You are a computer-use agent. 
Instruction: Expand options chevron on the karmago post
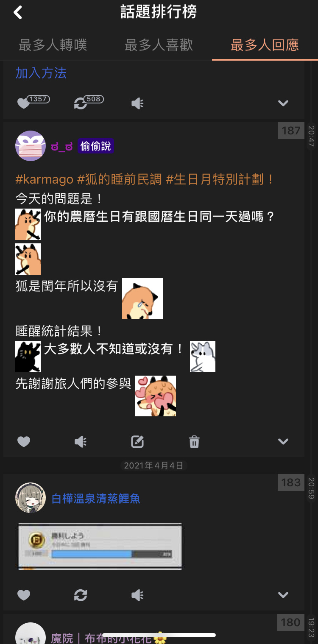[x=283, y=442]
